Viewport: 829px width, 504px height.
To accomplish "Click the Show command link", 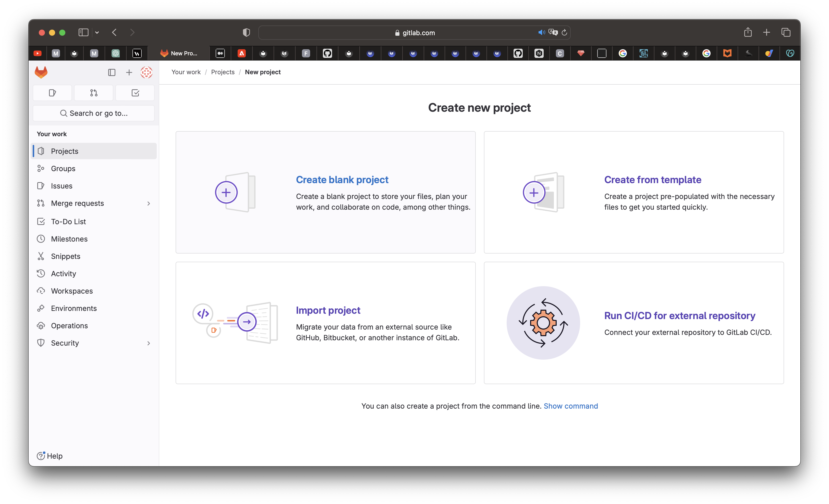I will 571,406.
